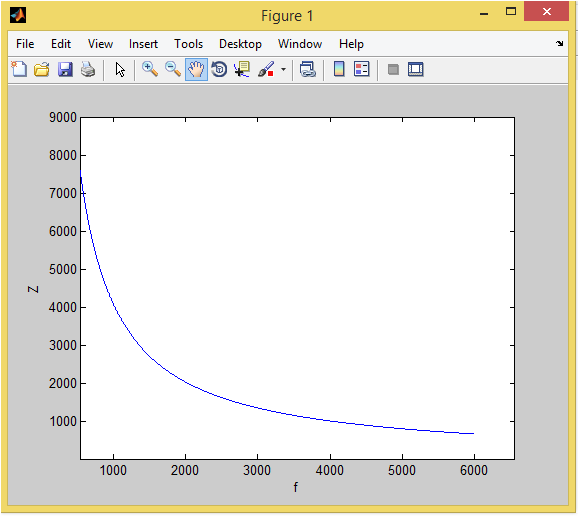Toggle the Pan hand tool
Viewport: 580px width, 518px height.
[x=196, y=69]
